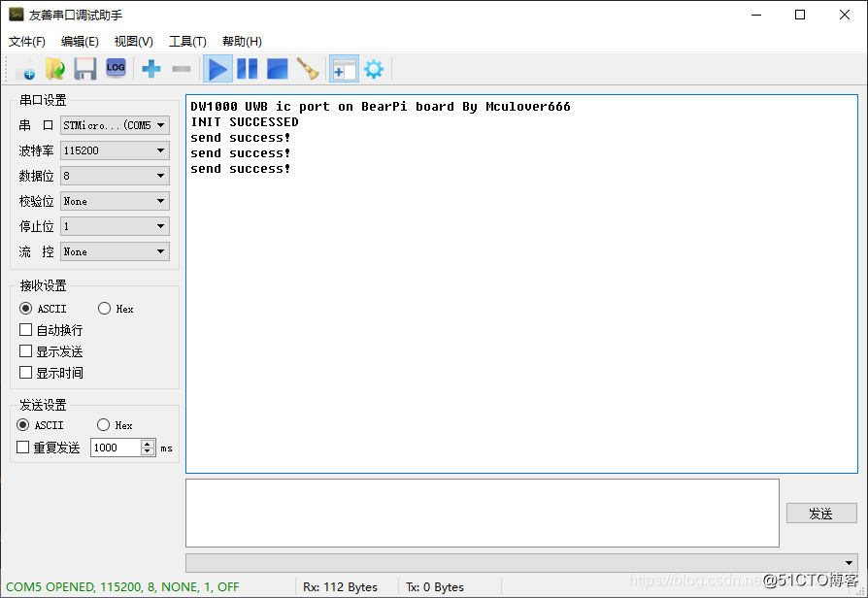Select ASCII in send settings
Screen dimensions: 868x598
[x=41, y=425]
